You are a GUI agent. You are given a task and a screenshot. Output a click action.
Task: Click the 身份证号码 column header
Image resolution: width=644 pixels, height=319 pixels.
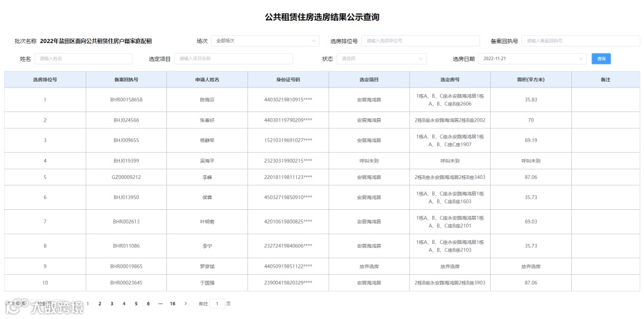click(x=289, y=80)
